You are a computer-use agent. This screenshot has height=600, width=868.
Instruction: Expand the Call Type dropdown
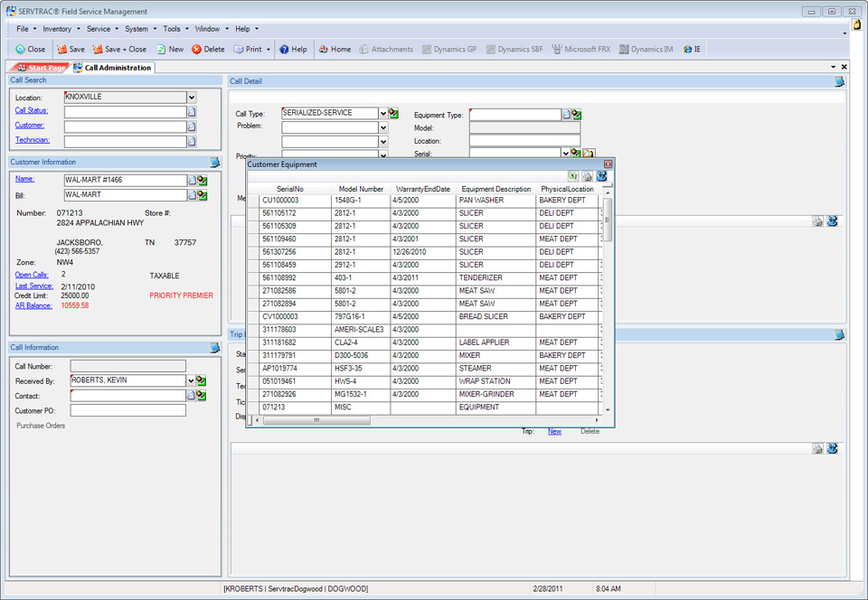[383, 113]
